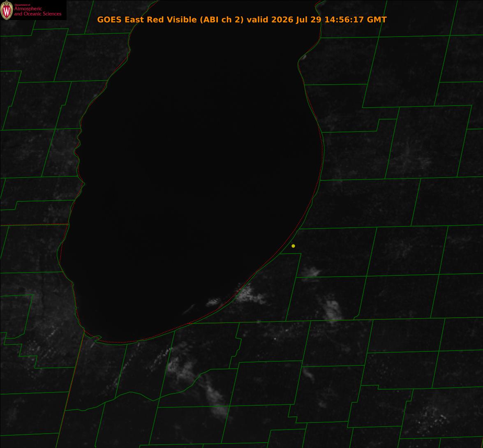The image size is (483, 448).
Task: Click the cloud just below the yellow marker
Action: click(310, 272)
